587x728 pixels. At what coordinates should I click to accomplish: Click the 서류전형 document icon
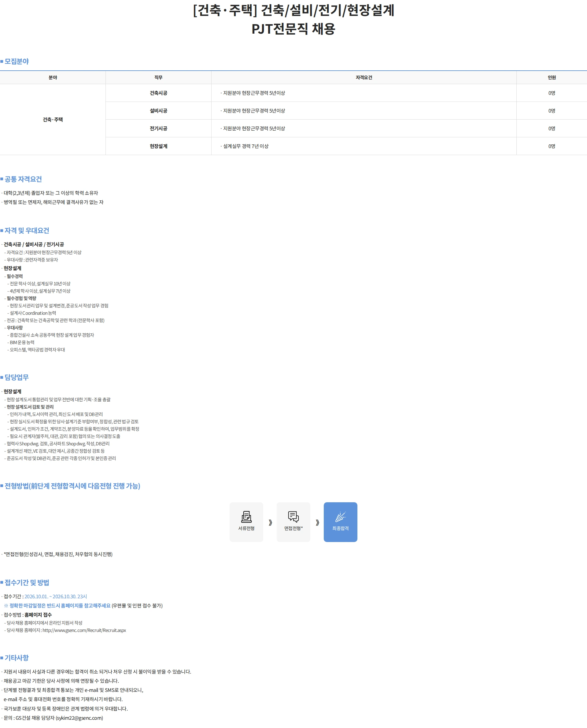click(246, 517)
